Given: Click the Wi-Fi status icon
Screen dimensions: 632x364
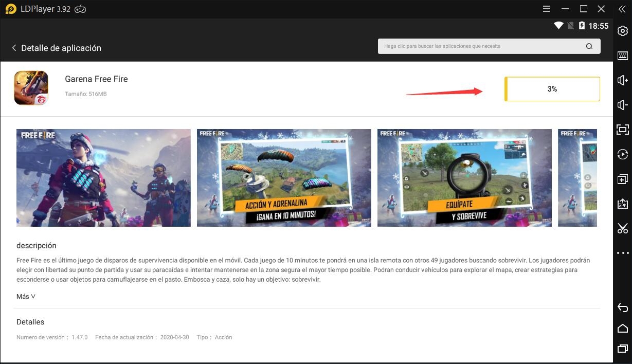Looking at the screenshot, I should [558, 26].
